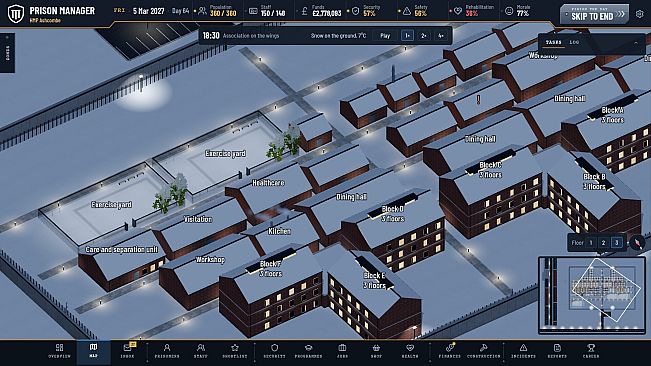Select floor 3 view
The width and height of the screenshot is (651, 366).
617,243
